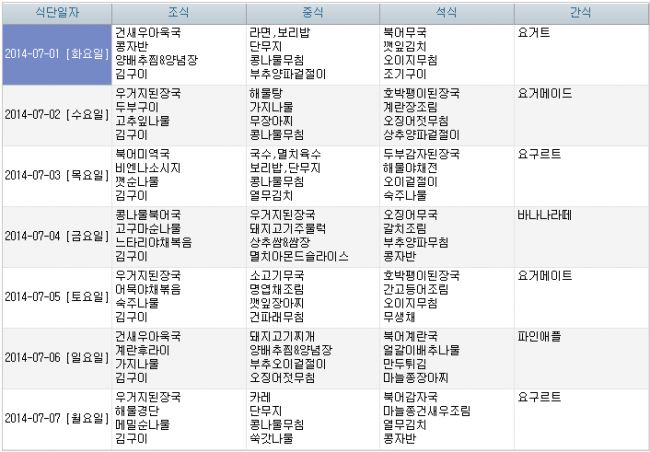Click the 간식 column header
This screenshot has width=650, height=452.
(x=580, y=13)
